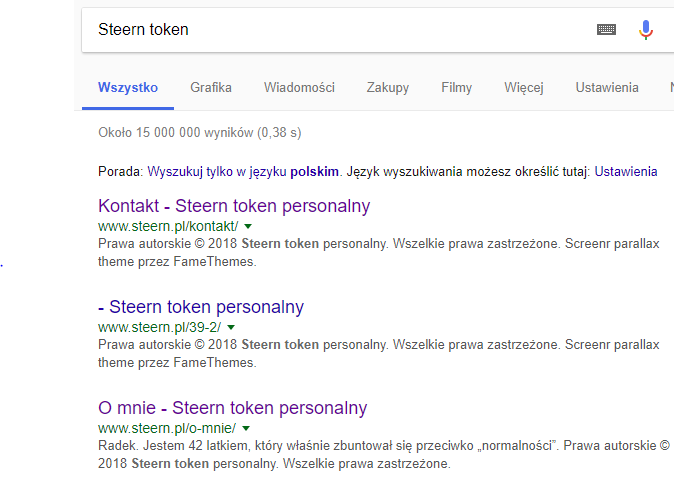Start voice search with microphone icon

[x=646, y=30]
